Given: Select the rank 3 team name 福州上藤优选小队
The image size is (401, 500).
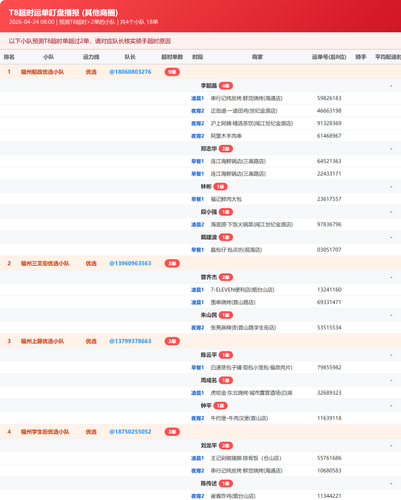Looking at the screenshot, I should [42, 341].
